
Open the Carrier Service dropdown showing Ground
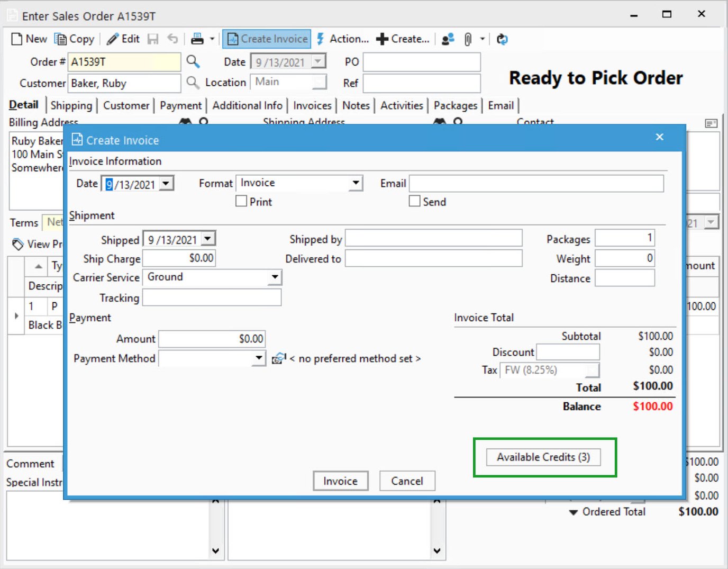pos(275,277)
